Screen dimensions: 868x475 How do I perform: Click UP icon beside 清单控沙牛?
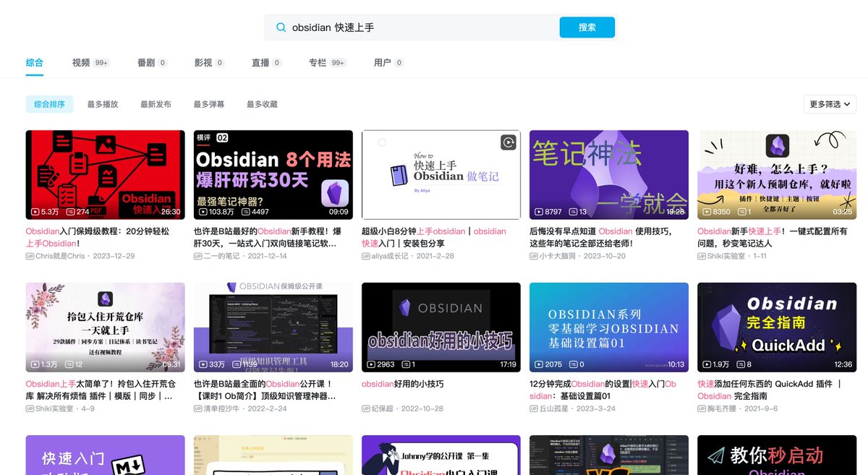pyautogui.click(x=197, y=408)
